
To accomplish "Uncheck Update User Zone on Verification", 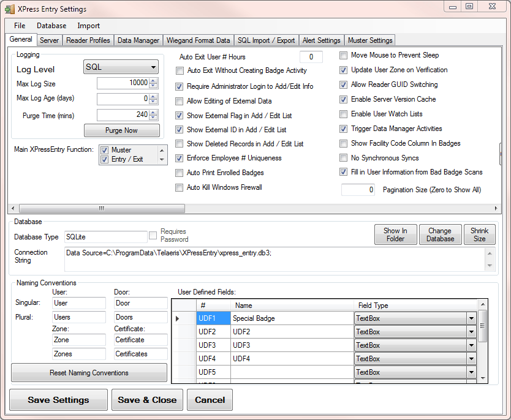I will click(344, 70).
